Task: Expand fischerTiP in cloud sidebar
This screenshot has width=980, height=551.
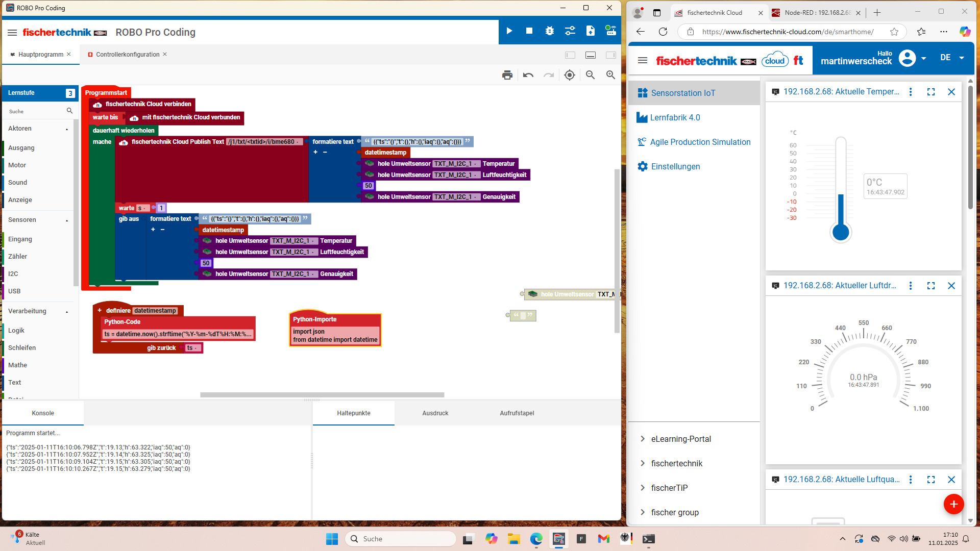Action: tap(643, 488)
